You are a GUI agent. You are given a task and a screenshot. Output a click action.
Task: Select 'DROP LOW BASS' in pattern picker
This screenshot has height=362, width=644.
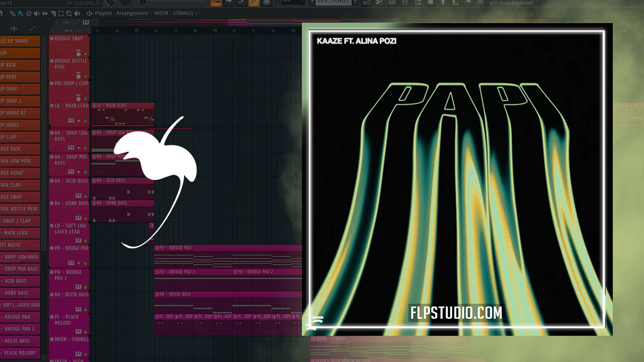pos(20,257)
